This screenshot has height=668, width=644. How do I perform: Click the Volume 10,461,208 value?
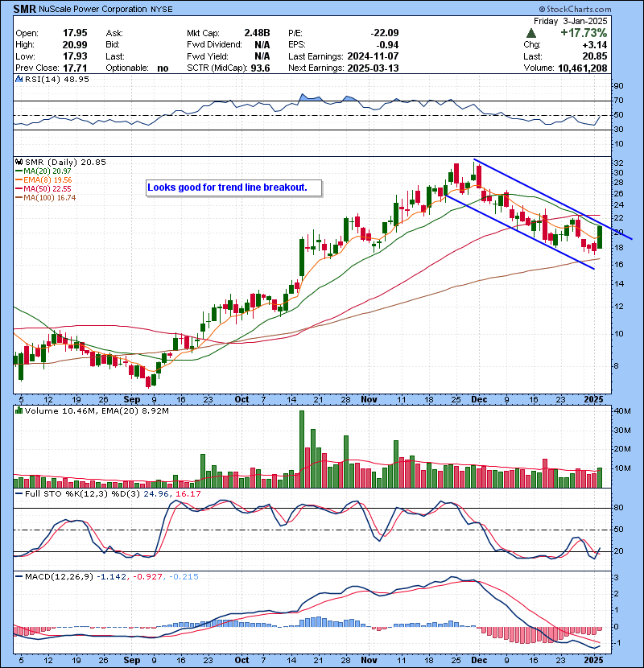(582, 68)
